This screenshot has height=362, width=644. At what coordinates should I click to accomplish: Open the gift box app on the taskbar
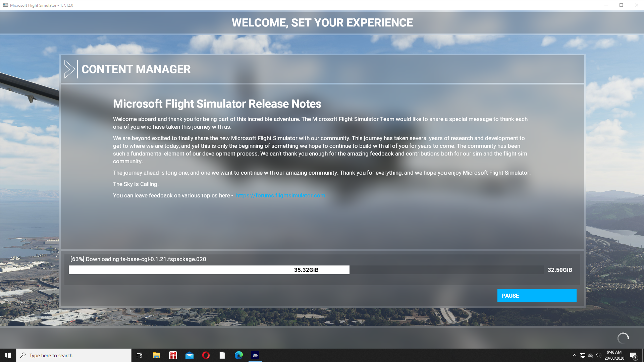(172, 355)
